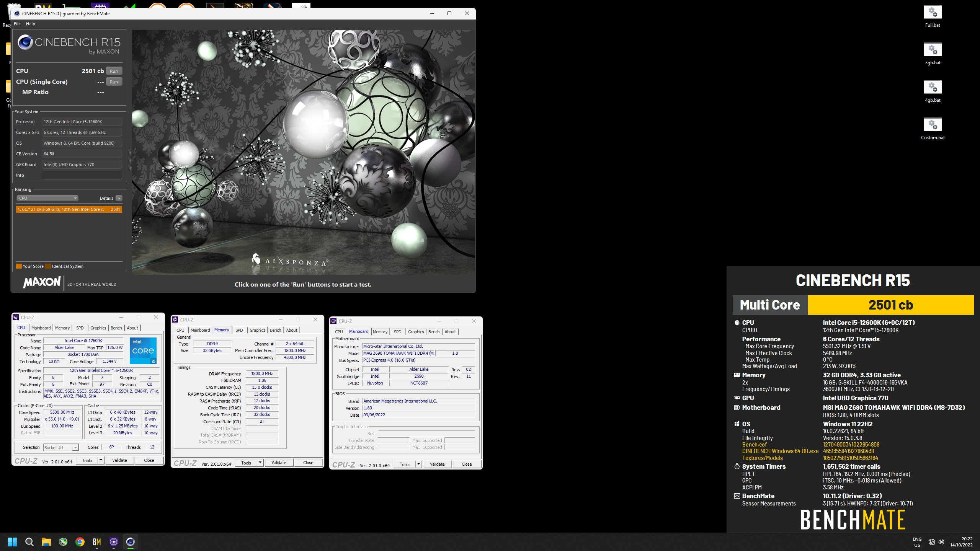Click the Bench.cof hash in BenchMate panel
This screenshot has width=980, height=551.
click(x=851, y=445)
